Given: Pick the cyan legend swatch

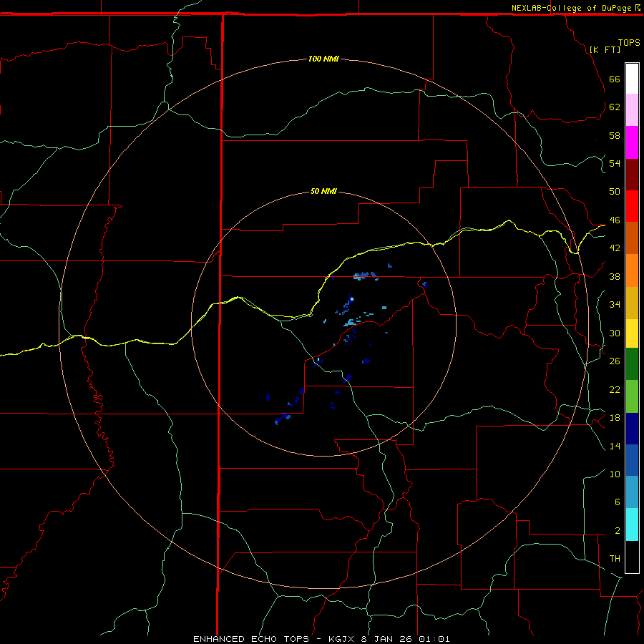Looking at the screenshot, I should click(x=632, y=525).
